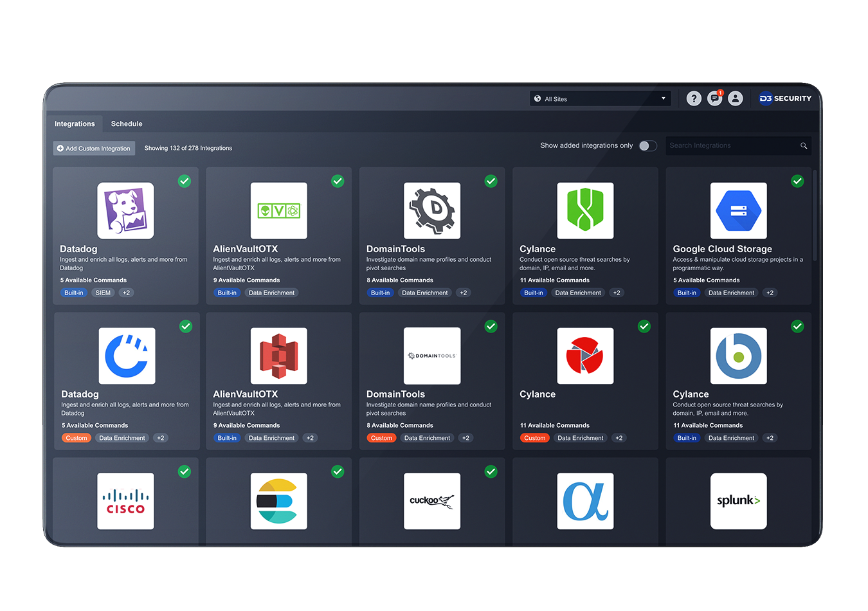Click Built-in tag on green alien AlienVaultOTX card
Viewport: 868px width, 611px height.
[227, 293]
